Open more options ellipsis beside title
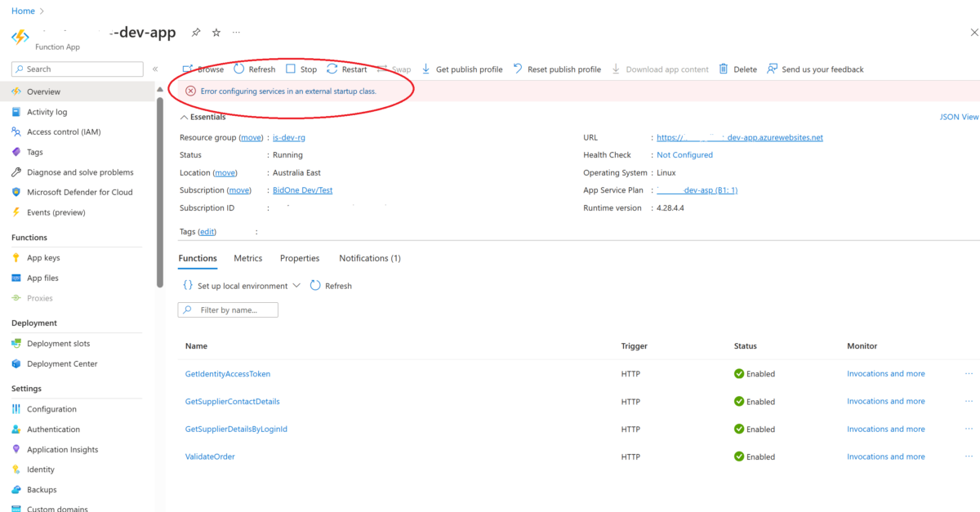The image size is (980, 512). point(237,33)
